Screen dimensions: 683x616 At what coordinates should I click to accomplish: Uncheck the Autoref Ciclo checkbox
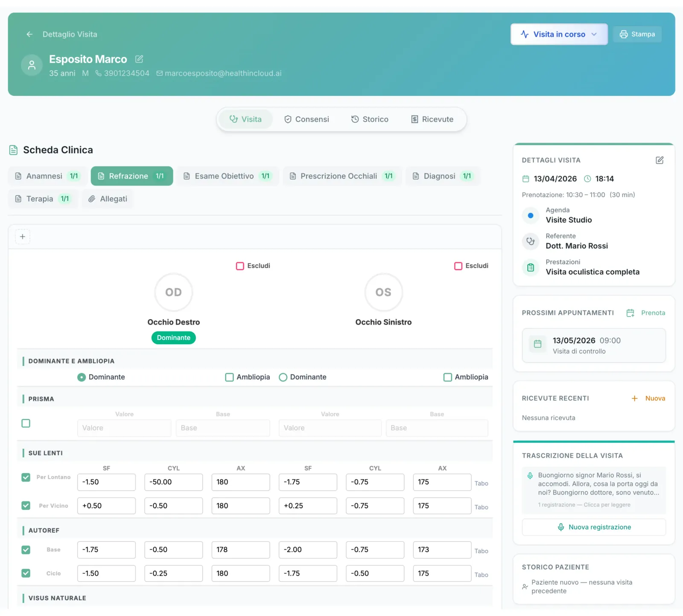(26, 573)
